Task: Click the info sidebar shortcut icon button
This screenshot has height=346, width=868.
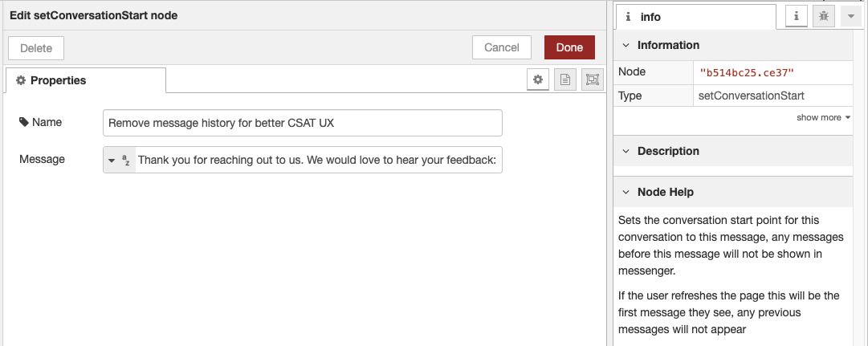Action: tap(796, 16)
